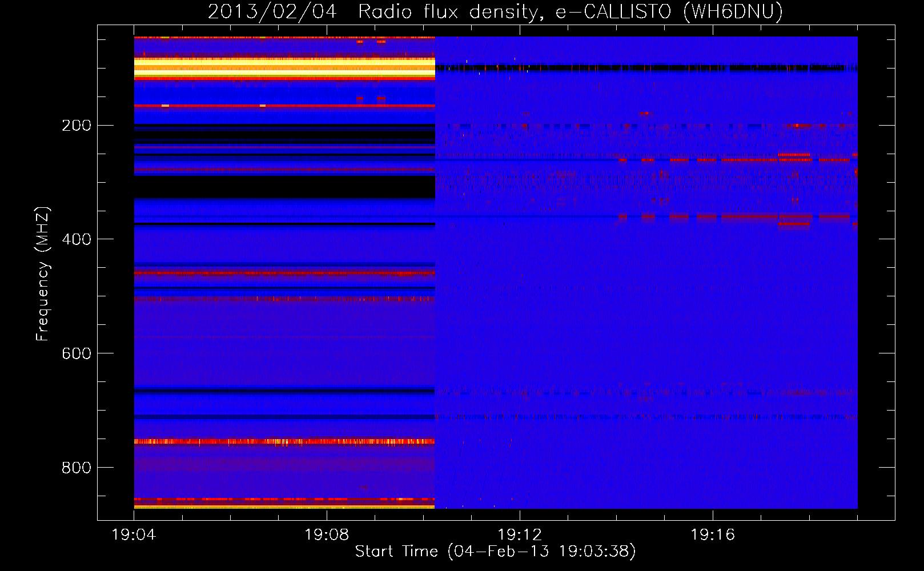Click the Start Time axis label
This screenshot has height=571, width=924.
coord(495,552)
